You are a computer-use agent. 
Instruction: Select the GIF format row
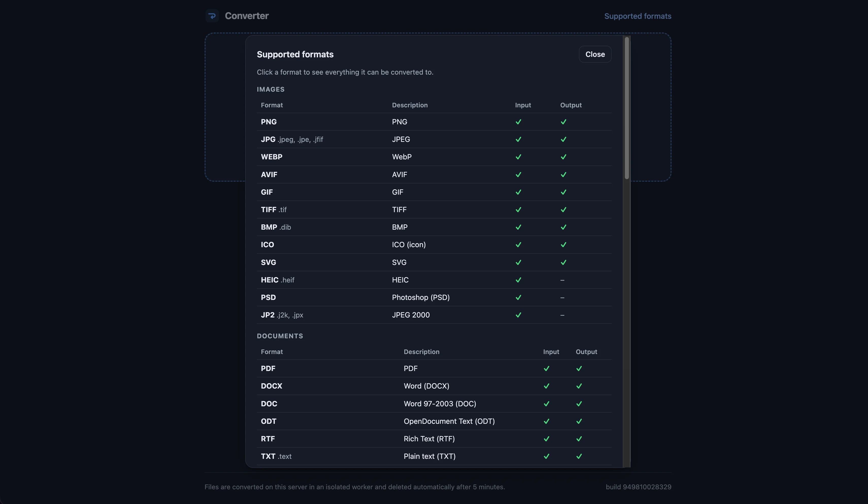click(x=434, y=192)
